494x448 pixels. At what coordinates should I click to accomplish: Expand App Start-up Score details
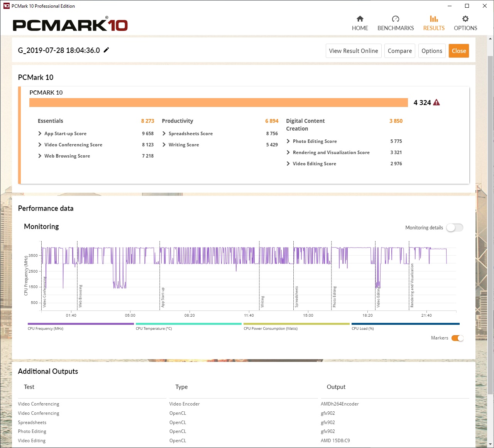pyautogui.click(x=40, y=134)
